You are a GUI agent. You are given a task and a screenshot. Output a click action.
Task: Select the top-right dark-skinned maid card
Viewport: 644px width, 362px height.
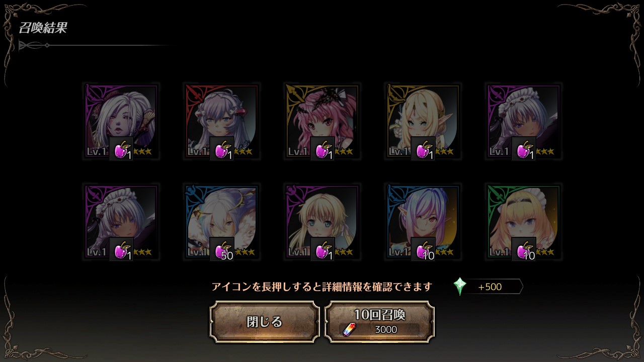(523, 122)
